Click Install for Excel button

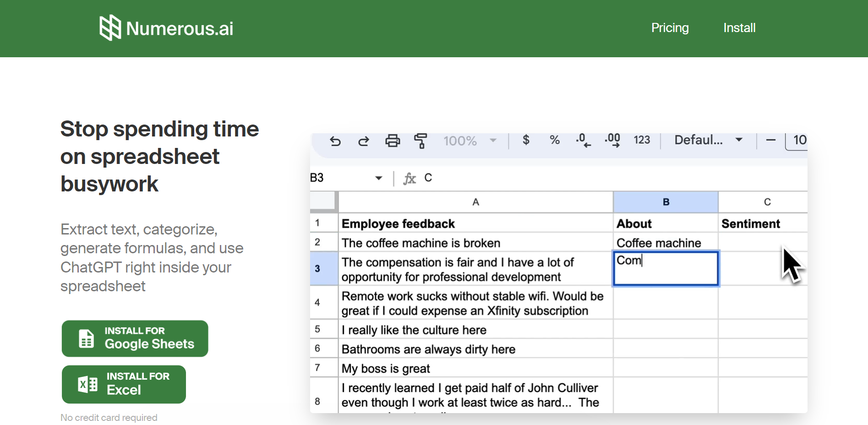click(x=124, y=384)
